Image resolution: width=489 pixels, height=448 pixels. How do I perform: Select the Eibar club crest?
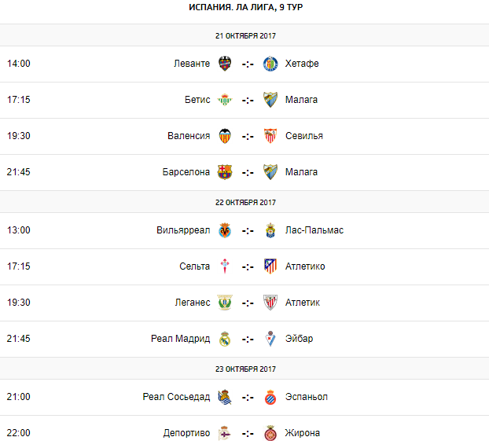click(x=270, y=339)
